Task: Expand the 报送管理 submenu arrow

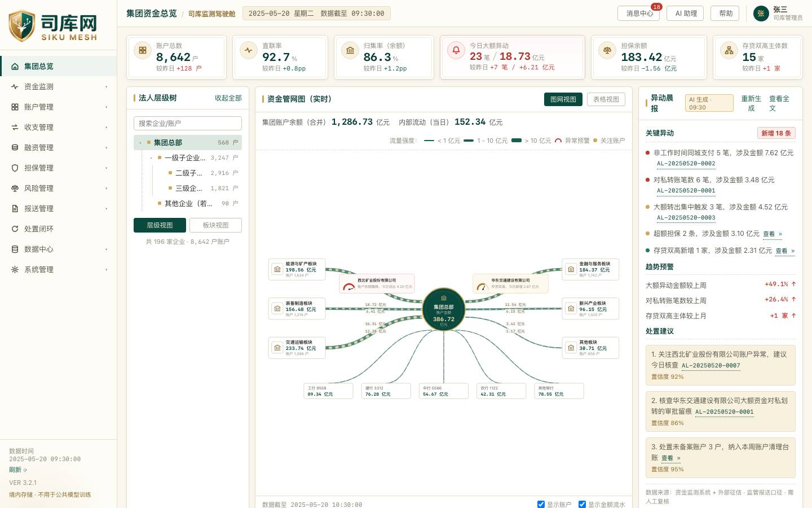Action: pos(106,209)
